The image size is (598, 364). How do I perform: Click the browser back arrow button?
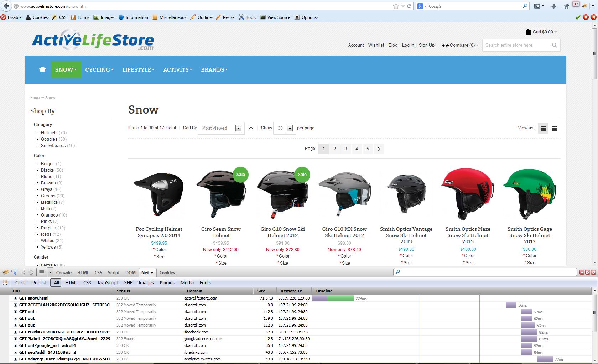pos(6,6)
